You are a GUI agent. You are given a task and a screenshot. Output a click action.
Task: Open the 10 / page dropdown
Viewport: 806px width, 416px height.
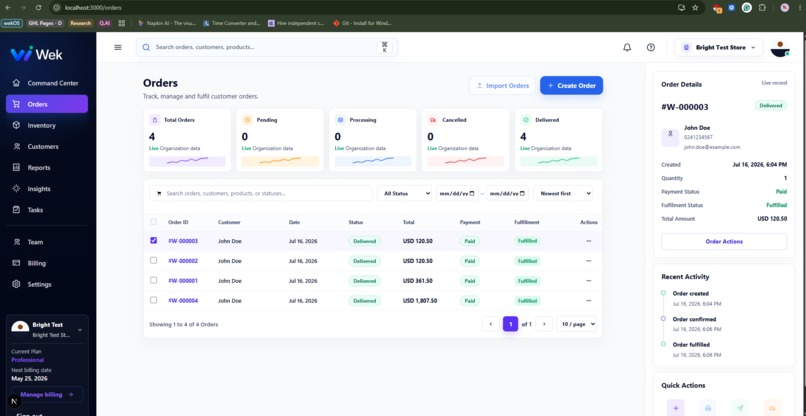[576, 324]
